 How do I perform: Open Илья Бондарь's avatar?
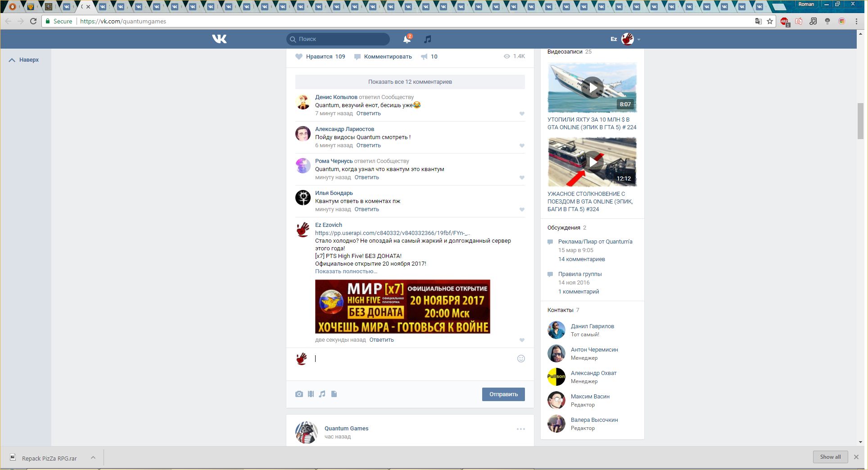pyautogui.click(x=303, y=198)
